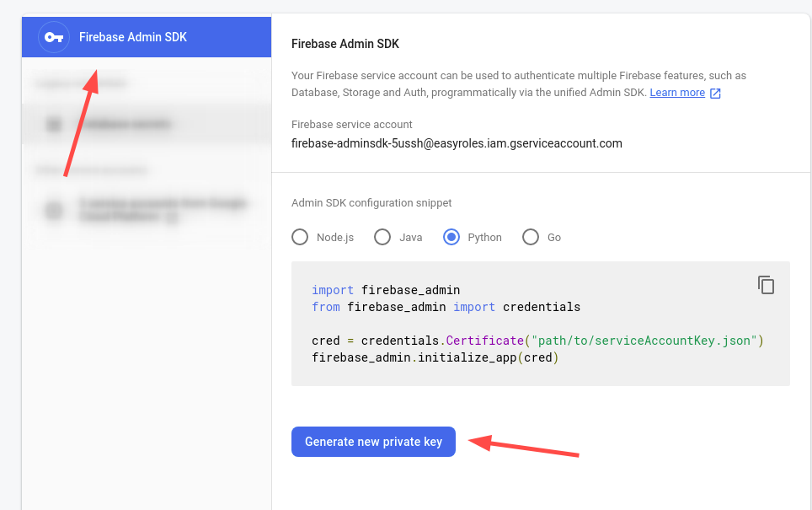Screen dimensions: 812x510
Task: Open the blurred bottom service accounts entry
Action: [147, 210]
